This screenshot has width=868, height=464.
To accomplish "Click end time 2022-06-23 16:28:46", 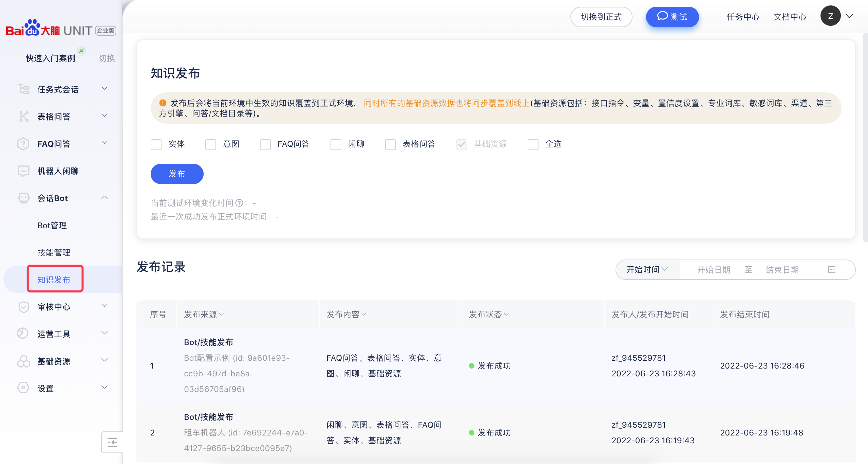I will click(762, 366).
